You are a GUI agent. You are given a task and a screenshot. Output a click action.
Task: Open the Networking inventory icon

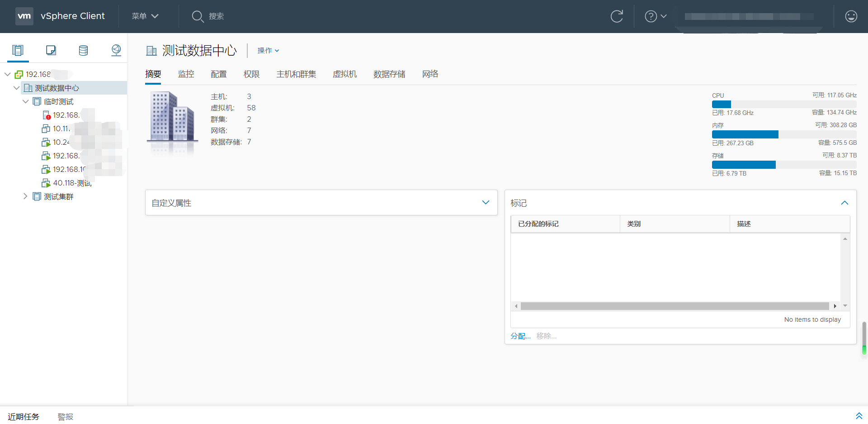pyautogui.click(x=116, y=50)
